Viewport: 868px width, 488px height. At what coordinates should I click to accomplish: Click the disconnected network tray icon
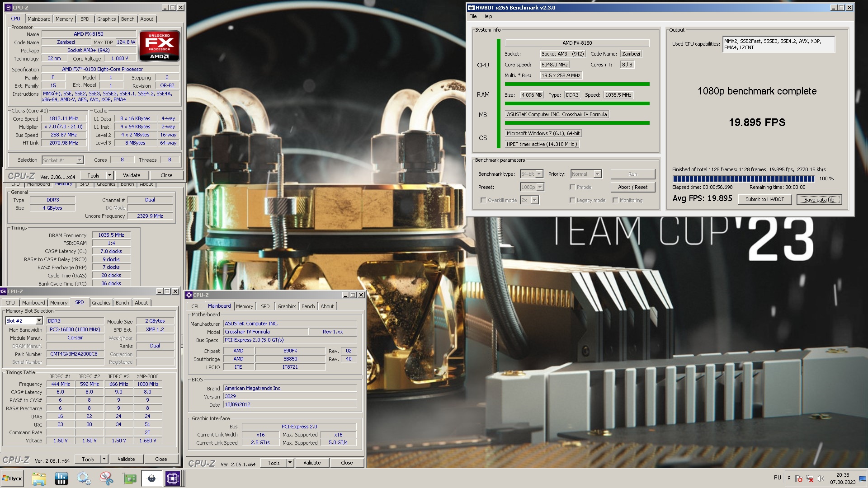[810, 479]
